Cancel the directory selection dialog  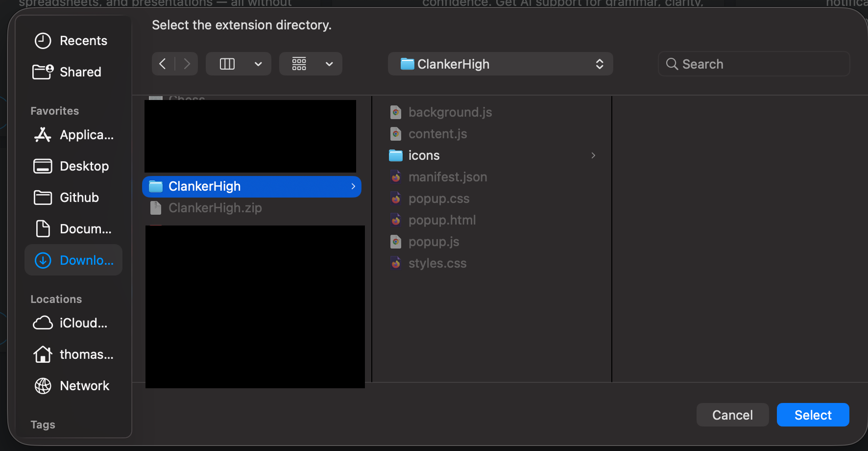point(732,415)
